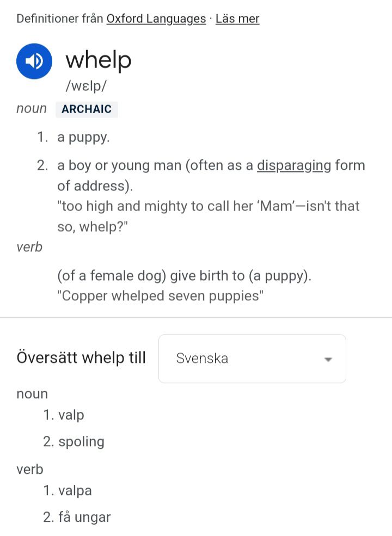Click the dropdown arrow next to Svenska
The height and width of the screenshot is (536, 392).
pos(328,359)
